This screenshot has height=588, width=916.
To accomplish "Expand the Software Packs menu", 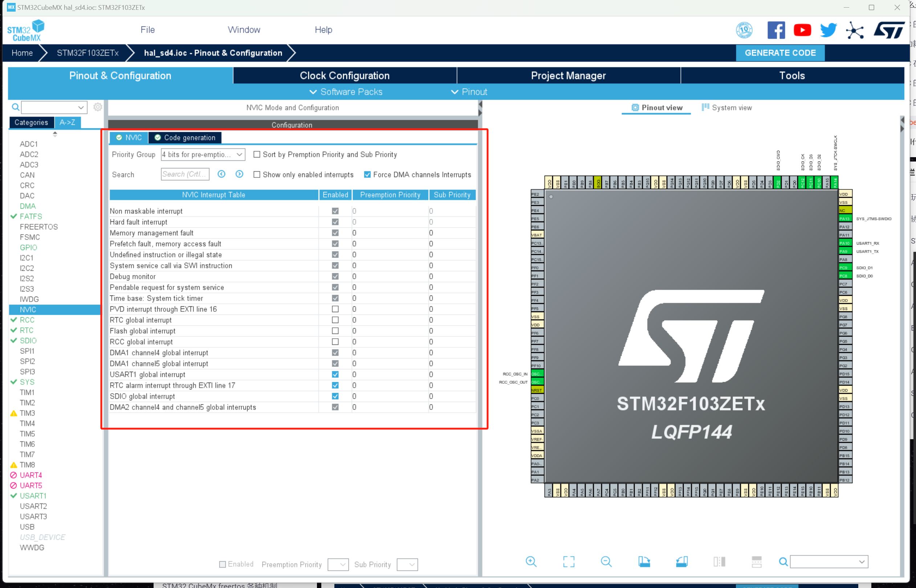I will [x=346, y=91].
